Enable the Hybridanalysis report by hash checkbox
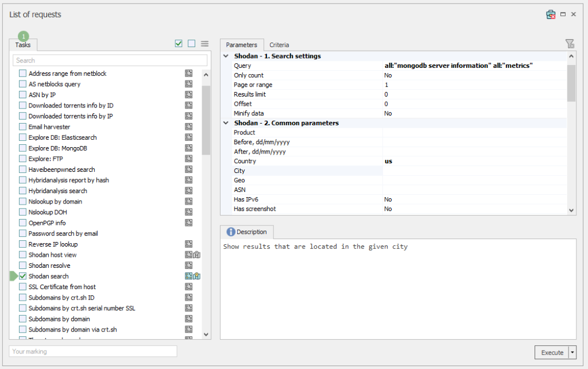The height and width of the screenshot is (369, 588). point(23,180)
